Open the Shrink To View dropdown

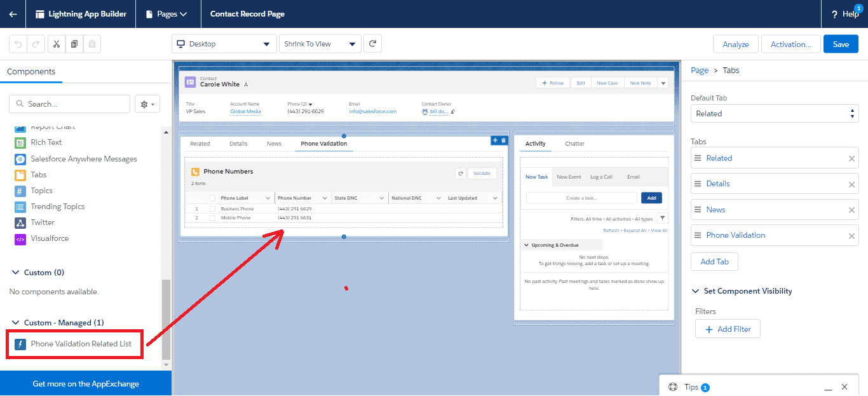[x=320, y=44]
